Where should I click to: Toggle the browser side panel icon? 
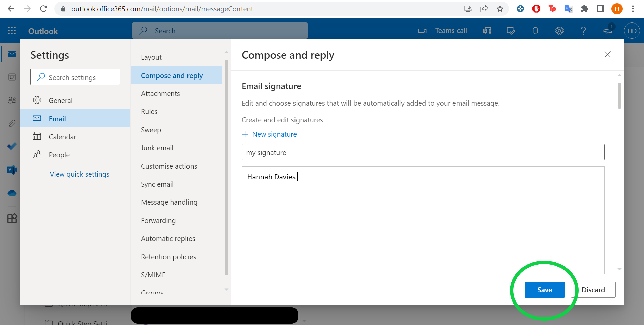click(601, 9)
